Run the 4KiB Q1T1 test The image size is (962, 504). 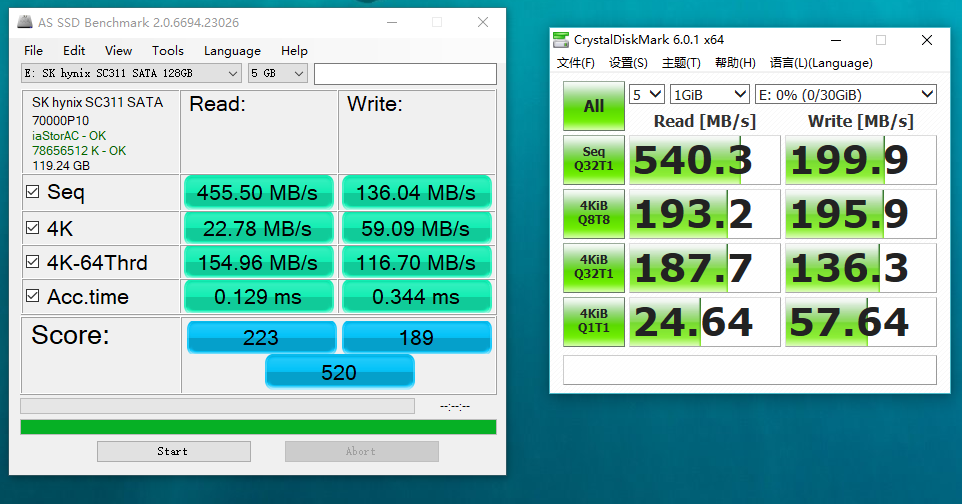pos(594,322)
